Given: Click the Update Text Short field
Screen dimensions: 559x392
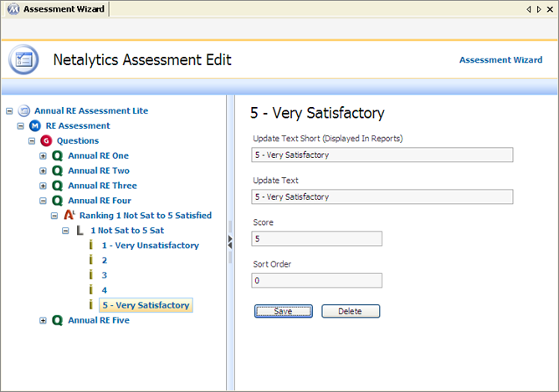Looking at the screenshot, I should [x=382, y=155].
